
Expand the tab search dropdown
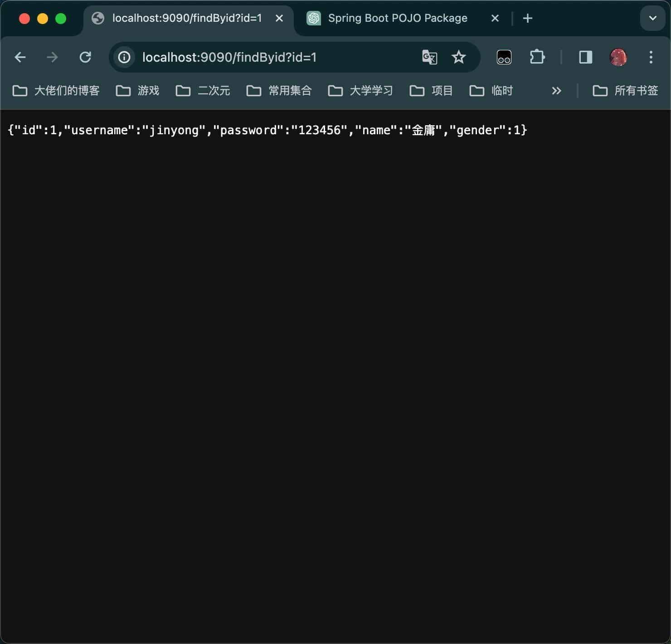(652, 18)
